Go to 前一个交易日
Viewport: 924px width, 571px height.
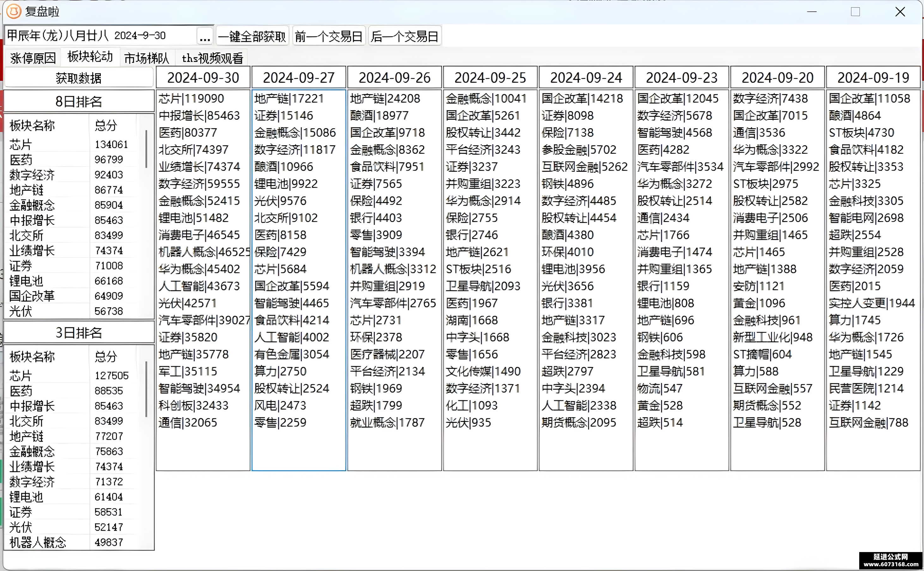point(329,36)
